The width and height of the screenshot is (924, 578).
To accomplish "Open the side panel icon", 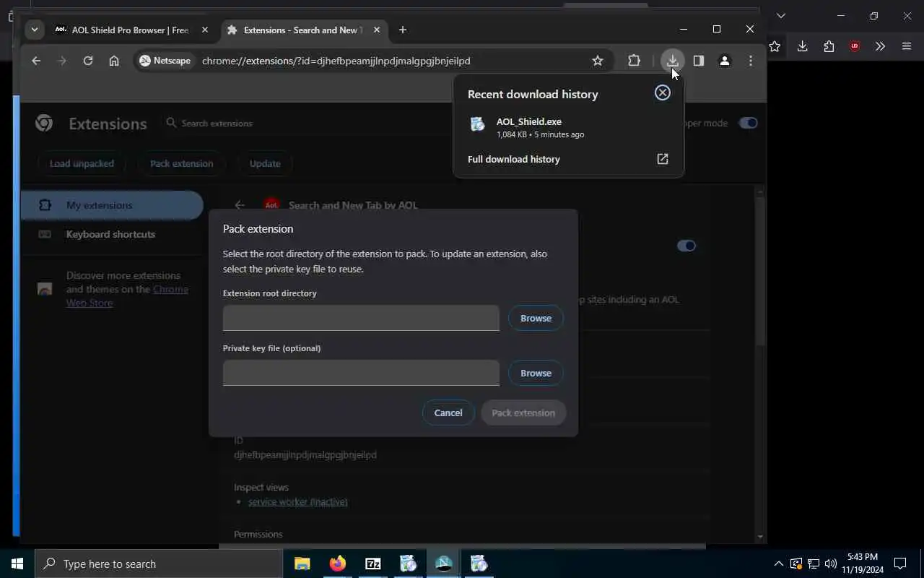I will 698,61.
